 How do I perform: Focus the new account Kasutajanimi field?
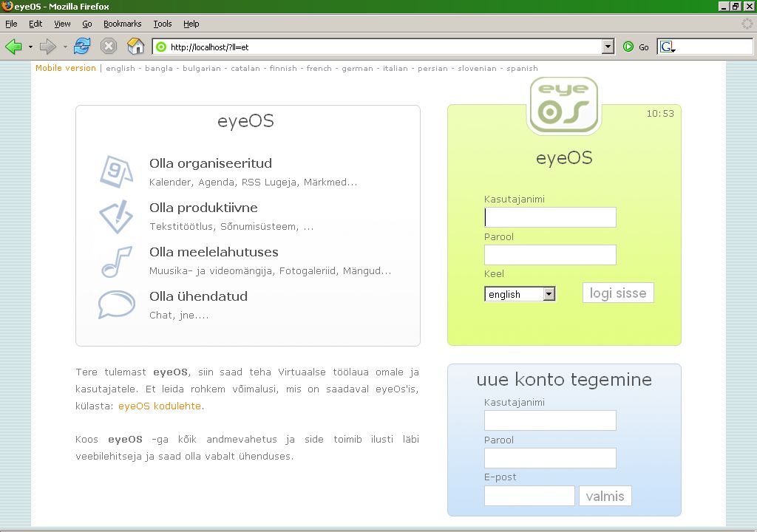click(x=550, y=420)
